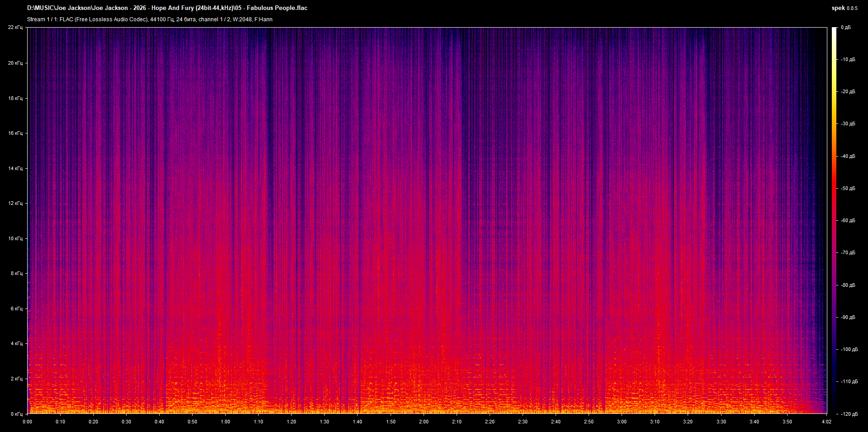
Task: Click the 22 кГц frequency axis label
Action: (x=15, y=28)
